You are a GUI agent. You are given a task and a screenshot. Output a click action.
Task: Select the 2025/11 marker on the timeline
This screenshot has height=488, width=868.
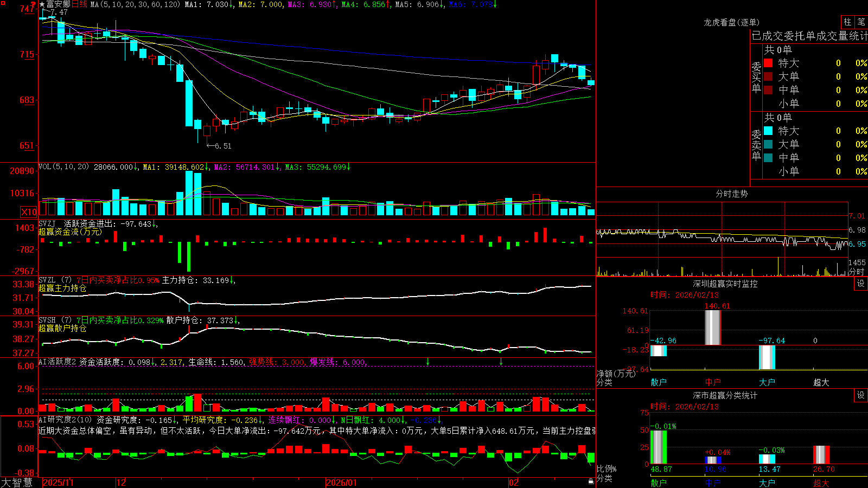[x=58, y=483]
